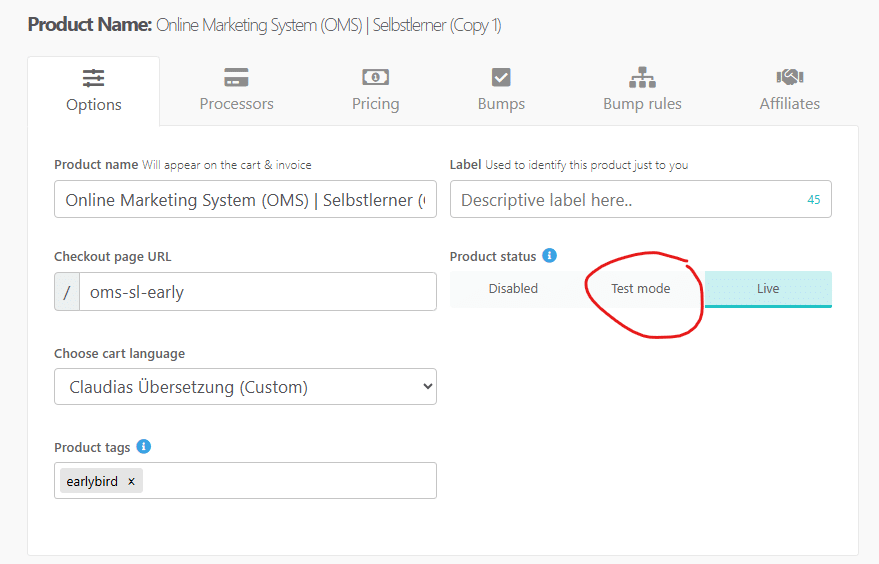Click the Checkout page URL field
The image size is (879, 564).
coord(257,292)
